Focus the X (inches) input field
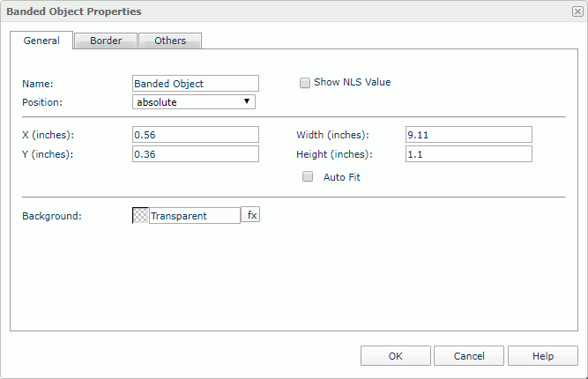Viewport: 588px width, 379px height. [195, 135]
